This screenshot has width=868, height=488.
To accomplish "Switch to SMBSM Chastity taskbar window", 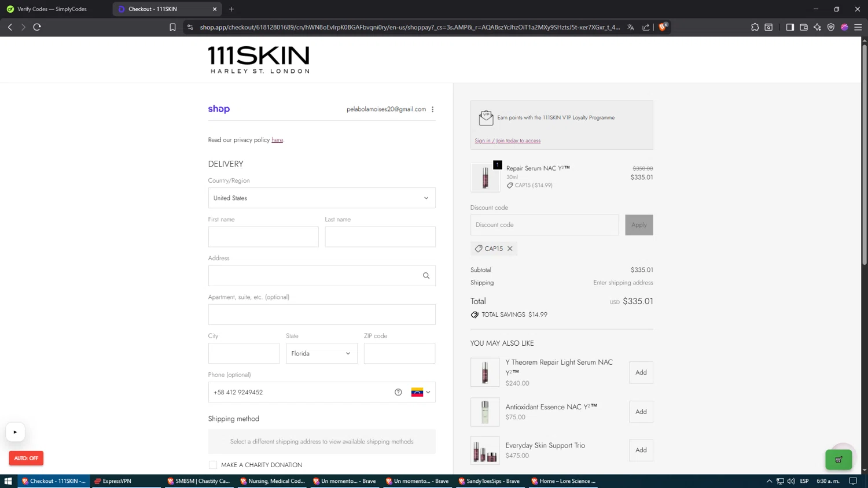I will 198,481.
